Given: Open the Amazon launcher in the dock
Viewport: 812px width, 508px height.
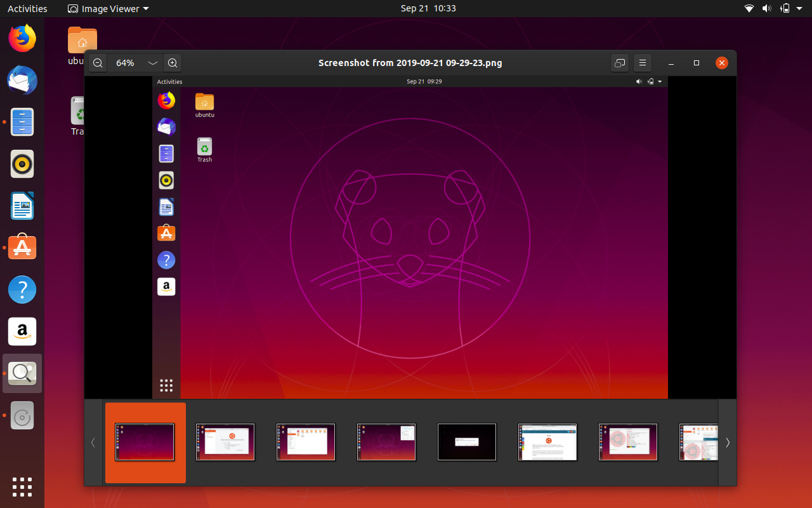Looking at the screenshot, I should [22, 331].
